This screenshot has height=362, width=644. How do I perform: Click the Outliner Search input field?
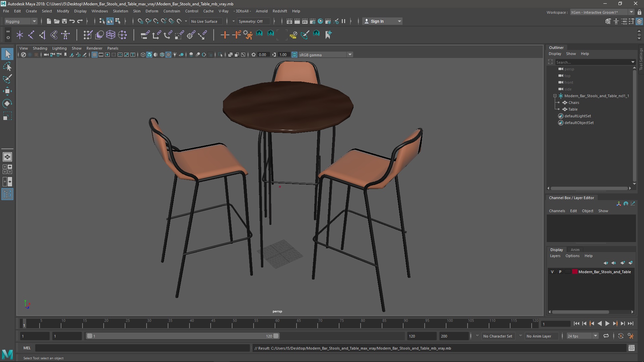click(x=592, y=62)
